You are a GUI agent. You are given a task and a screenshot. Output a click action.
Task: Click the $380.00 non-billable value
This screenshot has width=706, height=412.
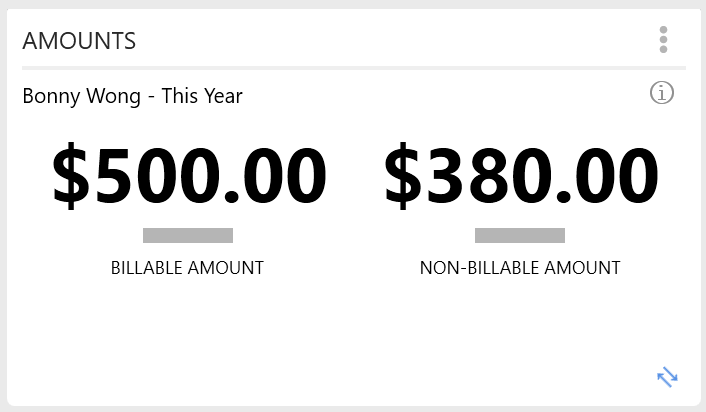pyautogui.click(x=521, y=175)
